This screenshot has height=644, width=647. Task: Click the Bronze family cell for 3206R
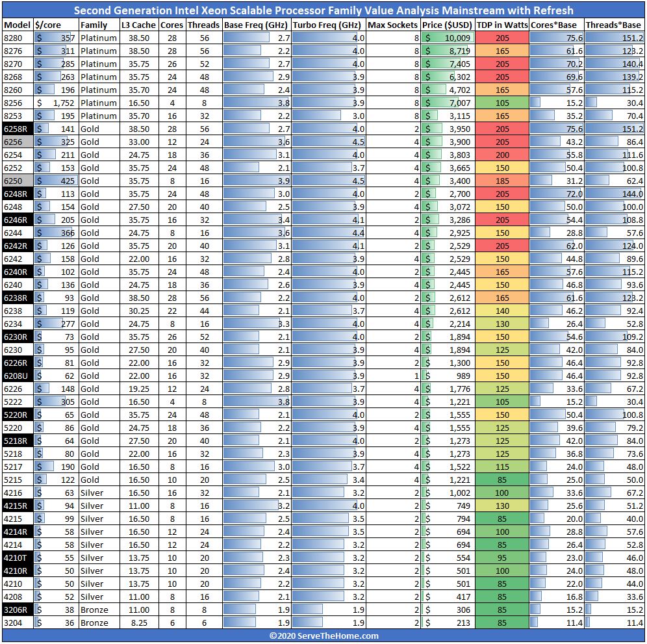click(99, 610)
